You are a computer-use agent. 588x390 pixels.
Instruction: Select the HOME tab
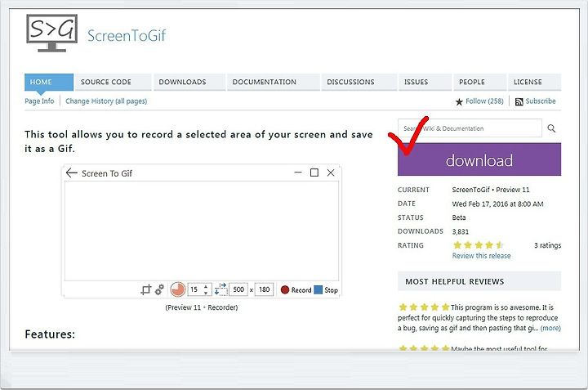(x=49, y=82)
